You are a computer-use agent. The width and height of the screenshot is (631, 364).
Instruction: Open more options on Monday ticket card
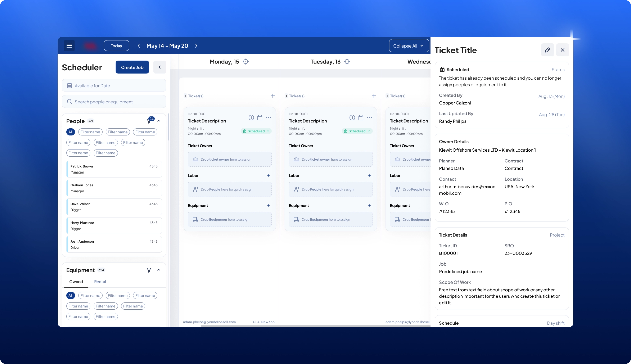tap(269, 118)
